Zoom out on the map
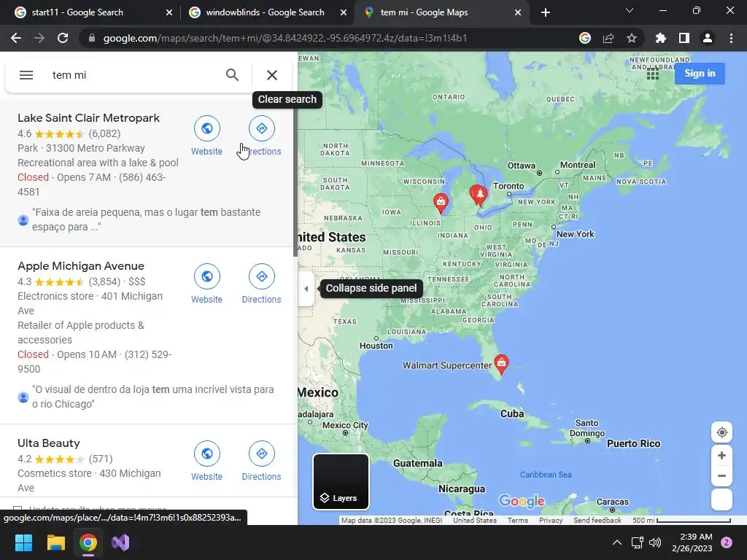747x560 pixels. click(721, 475)
